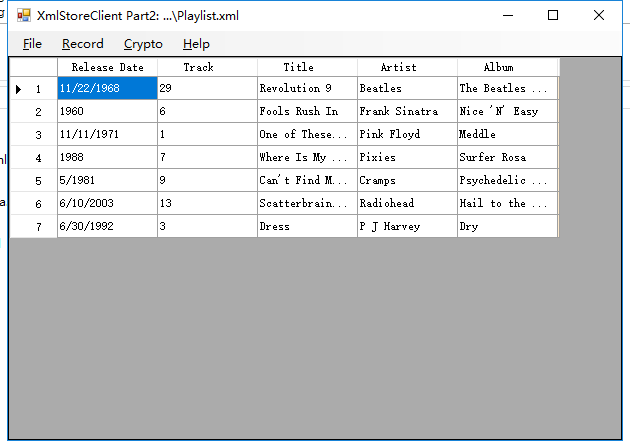Select the Can't Find M... title cell
630x448 pixels.
[x=307, y=180]
